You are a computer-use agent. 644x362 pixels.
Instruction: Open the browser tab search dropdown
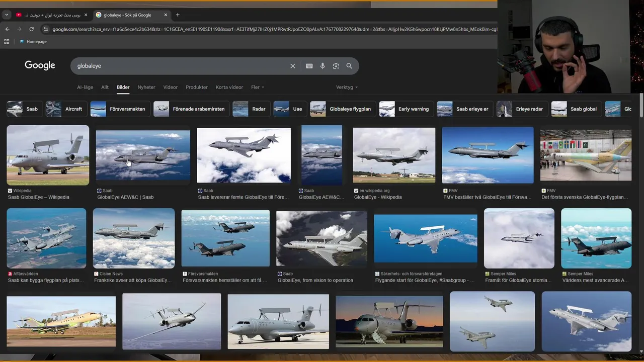[7, 15]
